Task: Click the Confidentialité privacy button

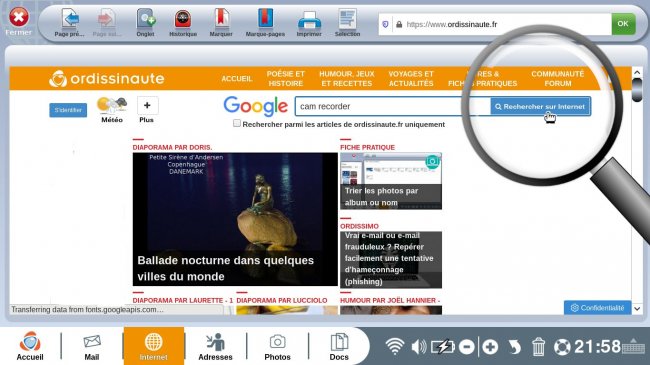Action: [x=597, y=308]
